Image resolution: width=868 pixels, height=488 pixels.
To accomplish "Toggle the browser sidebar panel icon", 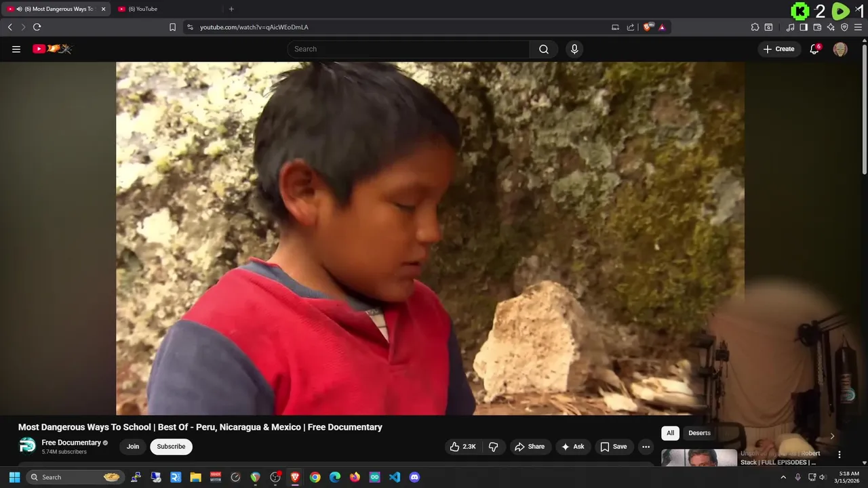I will coord(804,27).
